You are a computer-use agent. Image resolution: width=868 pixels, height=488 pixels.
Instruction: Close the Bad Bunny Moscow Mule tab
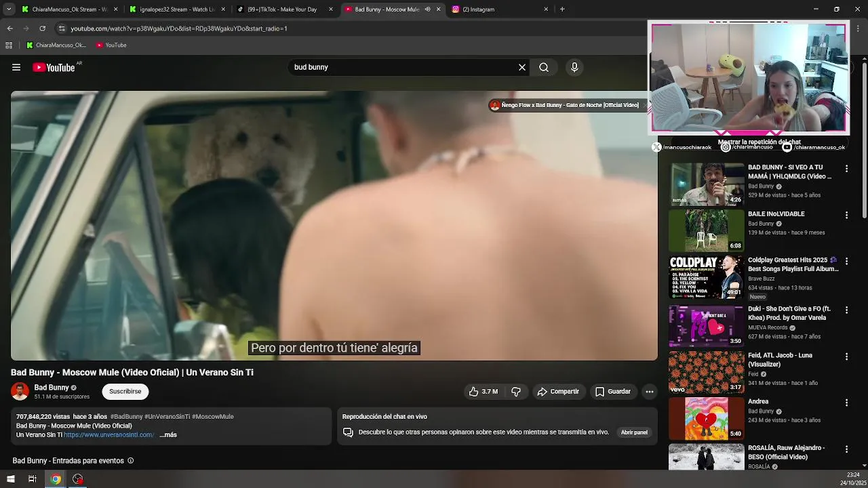tap(438, 9)
